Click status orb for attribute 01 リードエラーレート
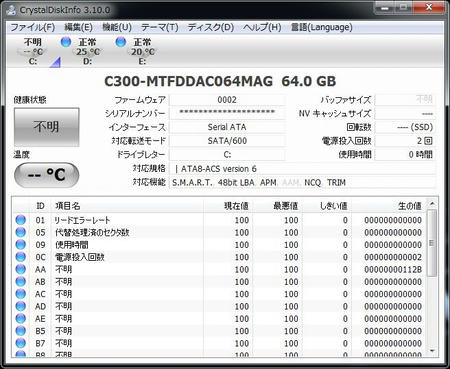The image size is (450, 369). [21, 220]
